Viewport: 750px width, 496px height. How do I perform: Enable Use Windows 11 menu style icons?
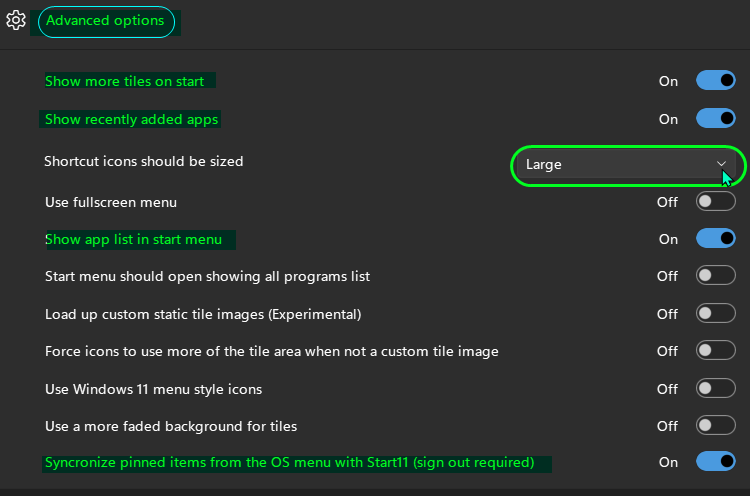(716, 388)
